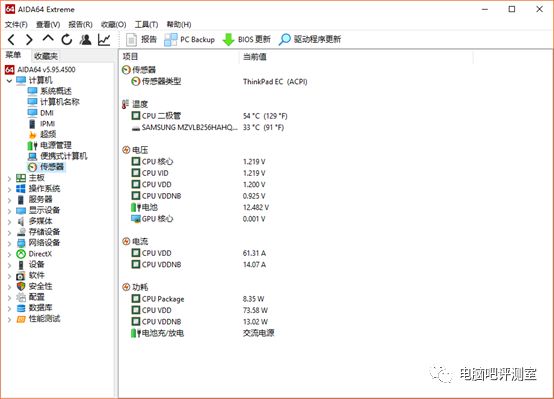Click the 温度 section header
The height and width of the screenshot is (399, 554).
click(135, 104)
